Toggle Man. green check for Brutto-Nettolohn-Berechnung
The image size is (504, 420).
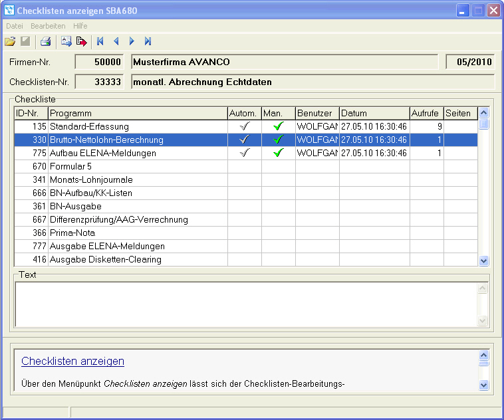279,140
